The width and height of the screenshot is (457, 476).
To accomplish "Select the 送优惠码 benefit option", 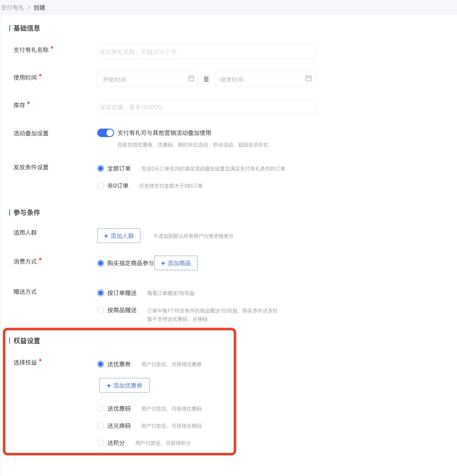I will (101, 409).
